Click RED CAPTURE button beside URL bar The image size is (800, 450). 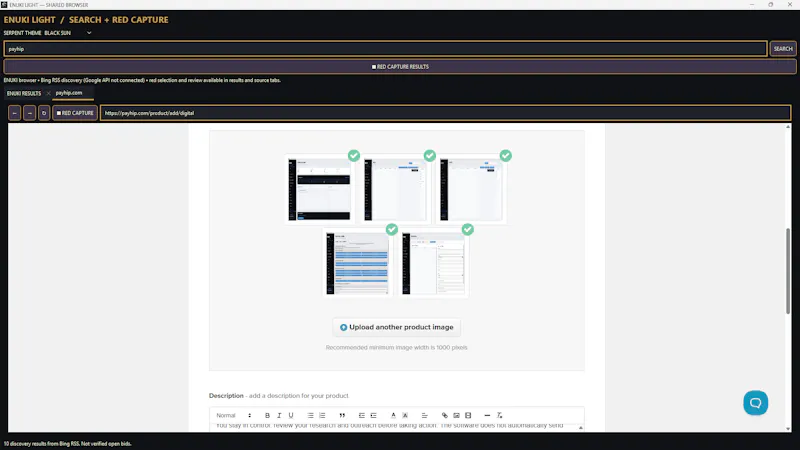click(x=75, y=113)
